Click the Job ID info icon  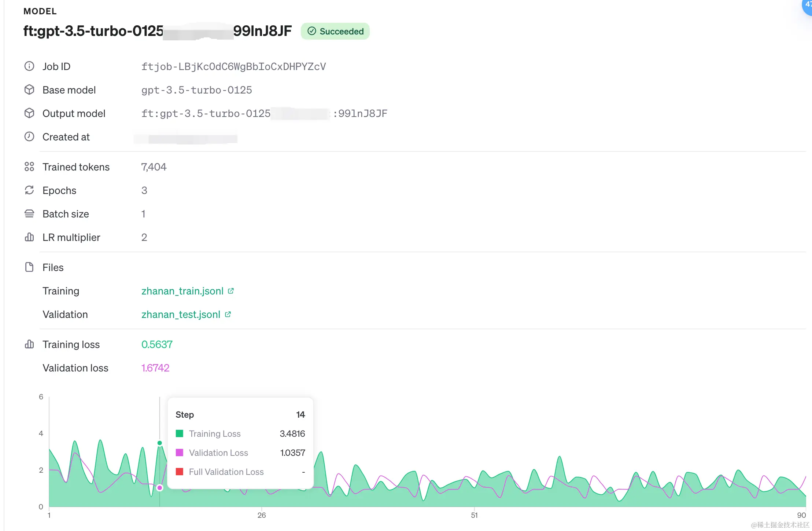(29, 66)
